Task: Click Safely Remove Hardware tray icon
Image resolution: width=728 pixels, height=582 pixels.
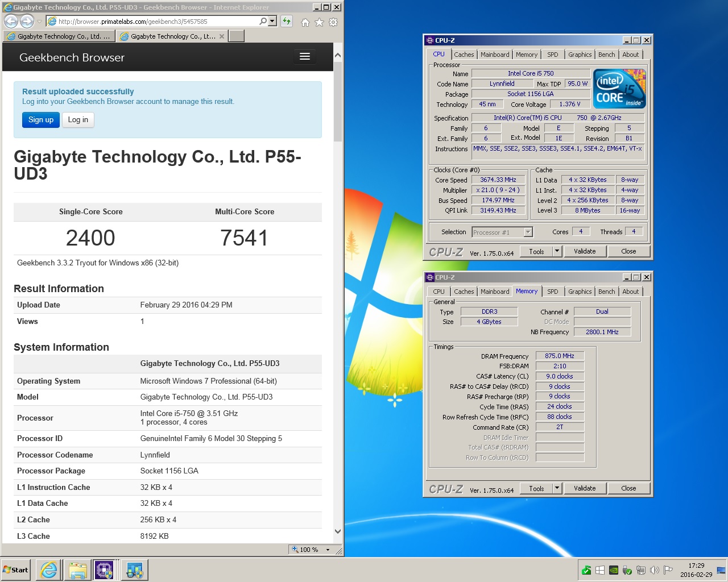Action: point(627,570)
